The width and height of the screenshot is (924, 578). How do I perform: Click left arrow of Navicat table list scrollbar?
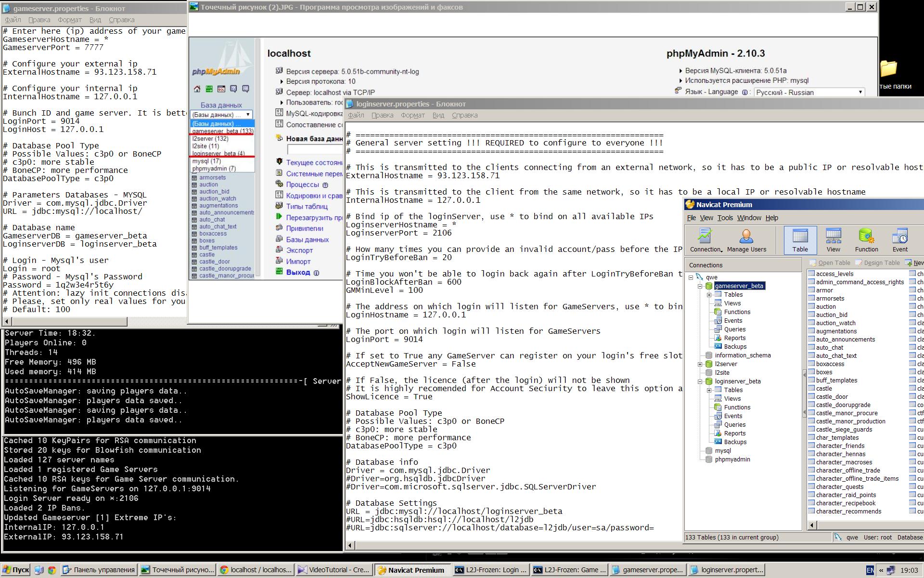click(812, 525)
